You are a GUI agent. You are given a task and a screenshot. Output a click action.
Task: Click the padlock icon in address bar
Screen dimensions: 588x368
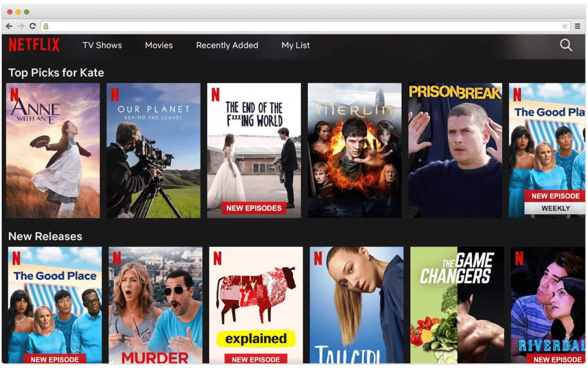coord(46,26)
